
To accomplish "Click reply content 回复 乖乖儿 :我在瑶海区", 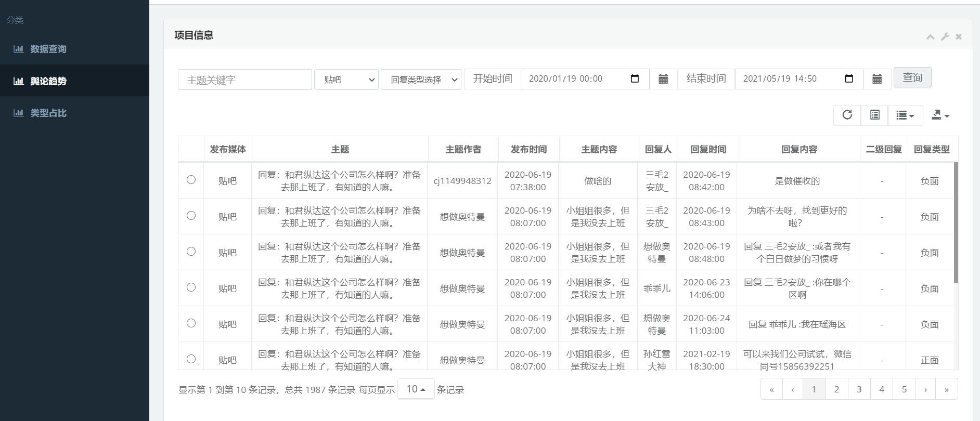I will pos(797,324).
